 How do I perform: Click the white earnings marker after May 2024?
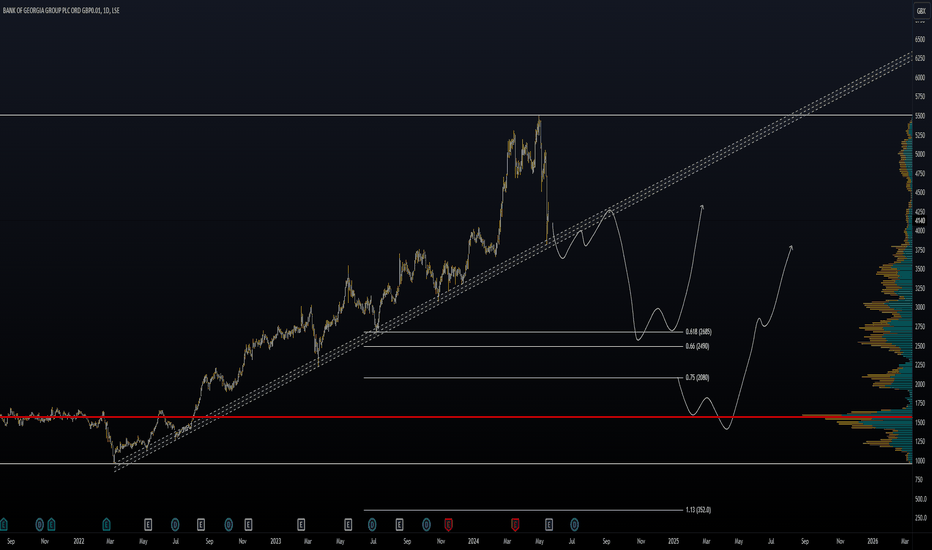point(549,524)
